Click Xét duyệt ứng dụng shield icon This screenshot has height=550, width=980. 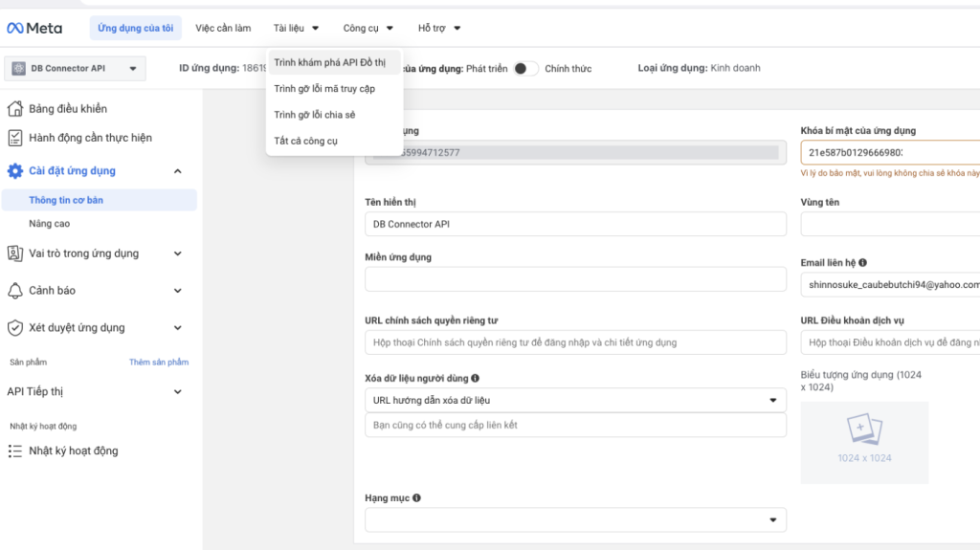(x=15, y=328)
